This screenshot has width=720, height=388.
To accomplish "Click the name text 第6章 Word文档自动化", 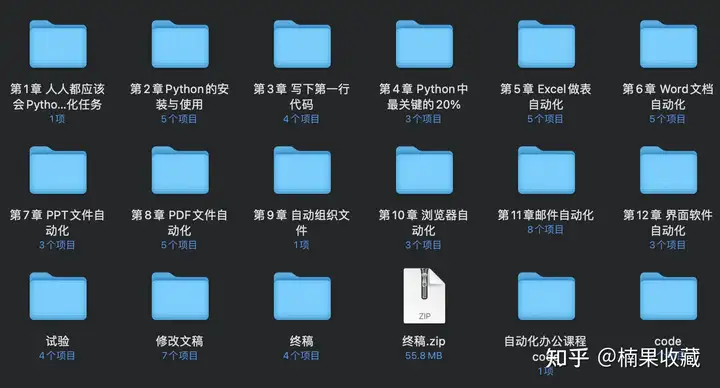I will (668, 96).
